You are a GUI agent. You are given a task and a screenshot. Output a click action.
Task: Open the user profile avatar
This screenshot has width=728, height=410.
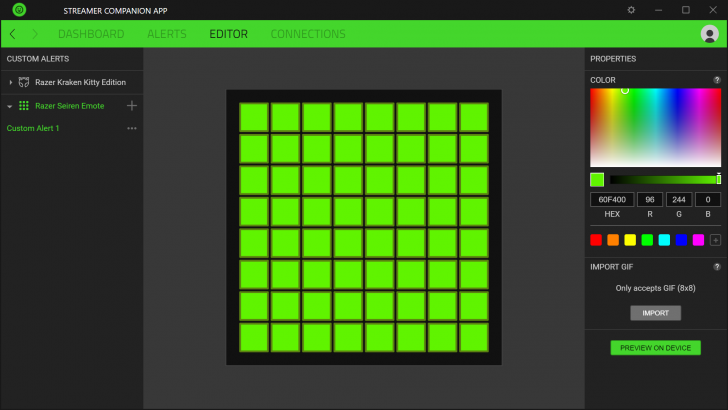pos(709,34)
